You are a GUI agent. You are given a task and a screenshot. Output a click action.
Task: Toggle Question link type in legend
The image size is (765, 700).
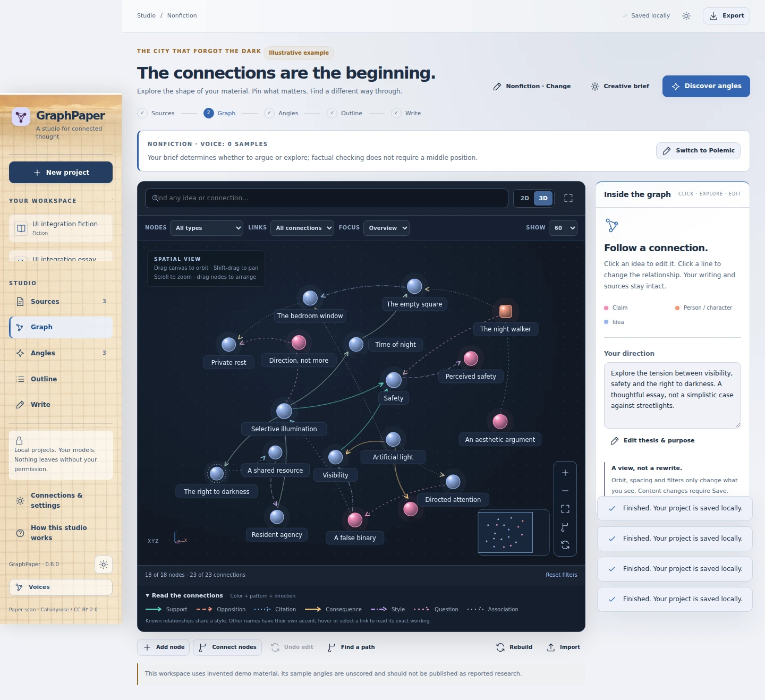tap(436, 609)
